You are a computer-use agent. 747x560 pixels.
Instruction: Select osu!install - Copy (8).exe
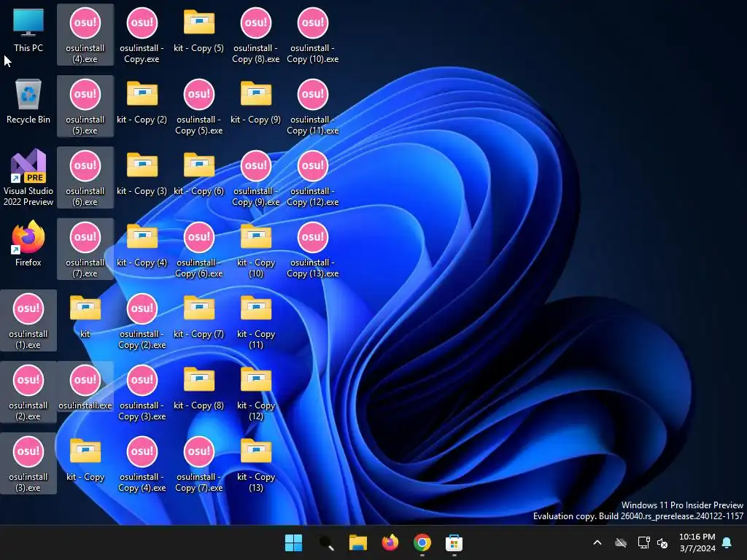click(256, 35)
